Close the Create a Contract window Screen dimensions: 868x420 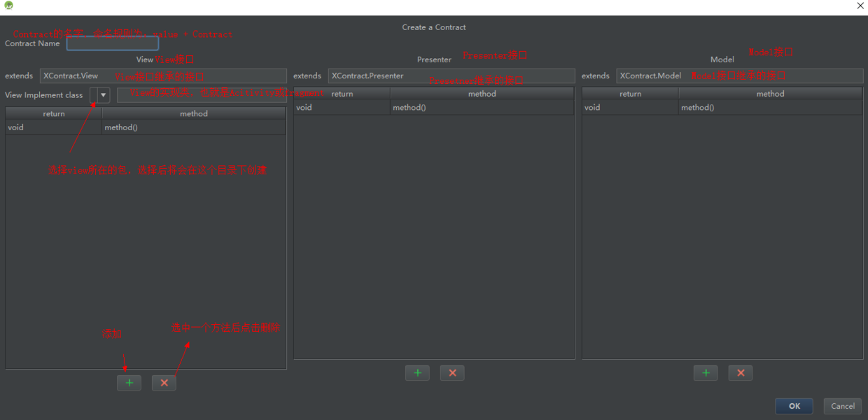860,6
